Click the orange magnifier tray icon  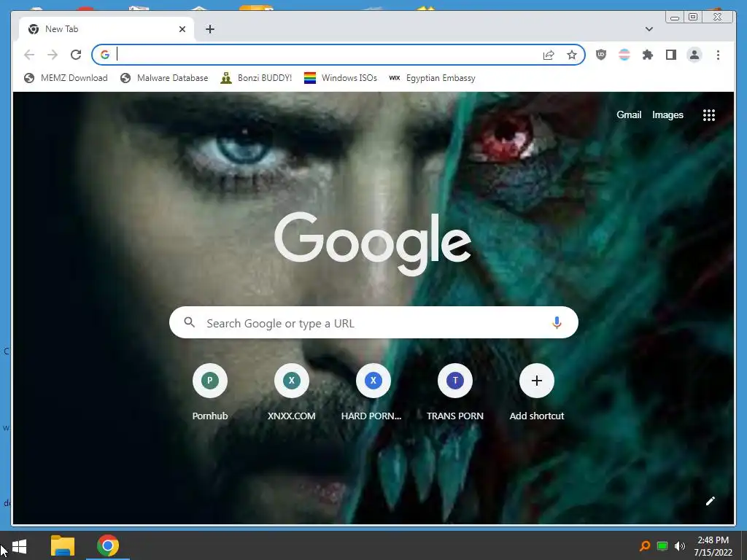pos(645,545)
